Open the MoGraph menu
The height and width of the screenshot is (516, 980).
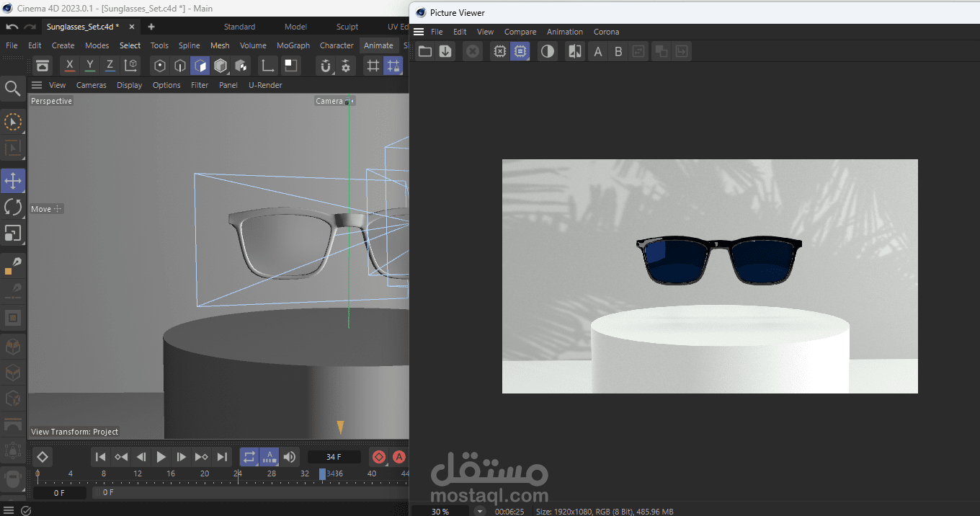coord(293,45)
